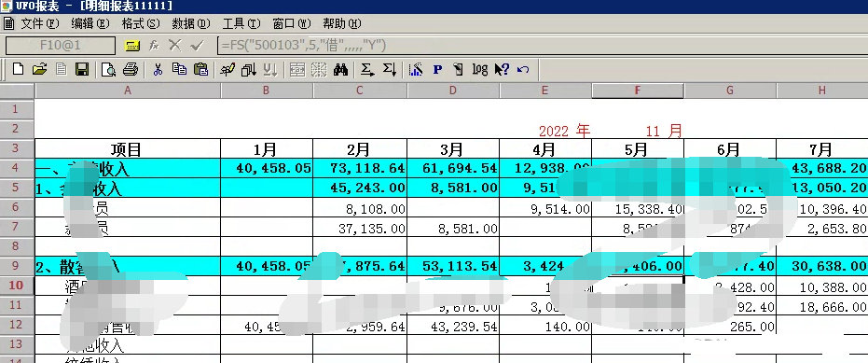Select row 10 header
This screenshot has height=363, width=868.
pos(17,286)
